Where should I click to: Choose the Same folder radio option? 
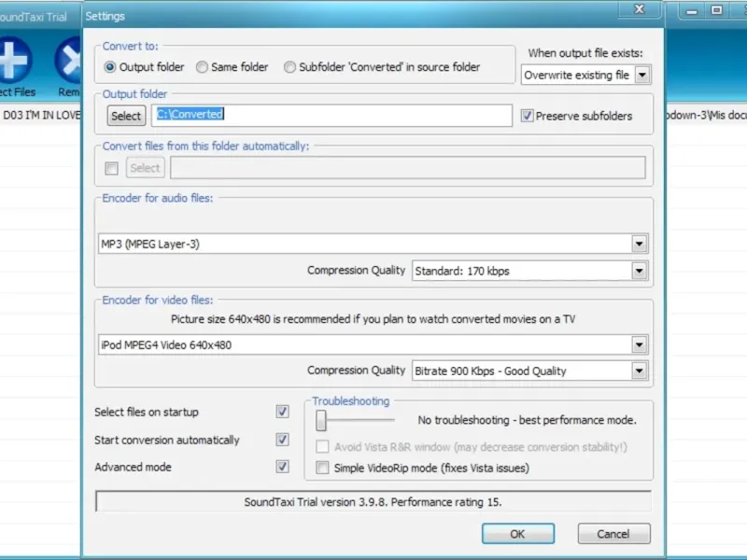202,67
